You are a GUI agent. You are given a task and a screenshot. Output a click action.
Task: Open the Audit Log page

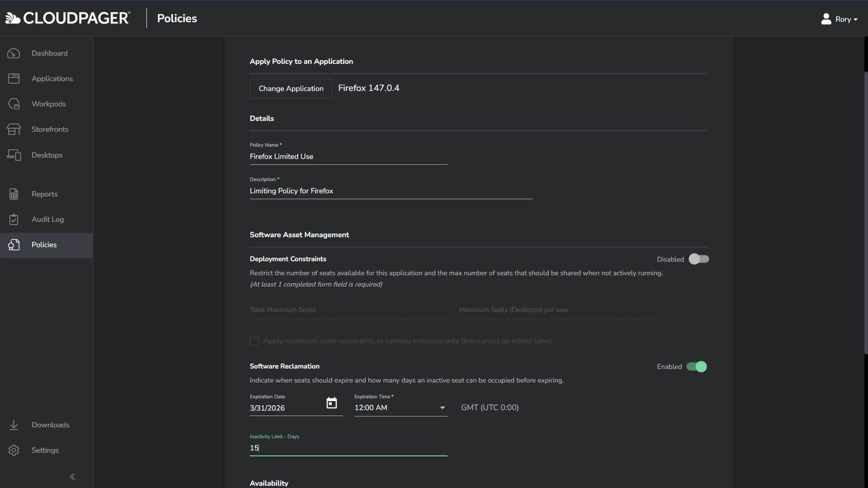(46, 220)
